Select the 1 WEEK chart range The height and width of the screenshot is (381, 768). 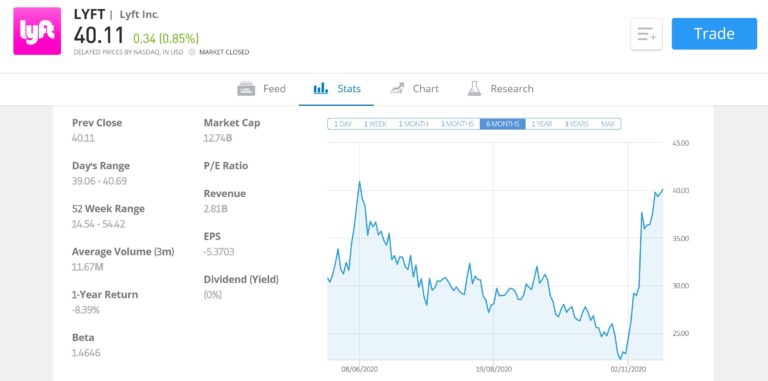pyautogui.click(x=375, y=124)
